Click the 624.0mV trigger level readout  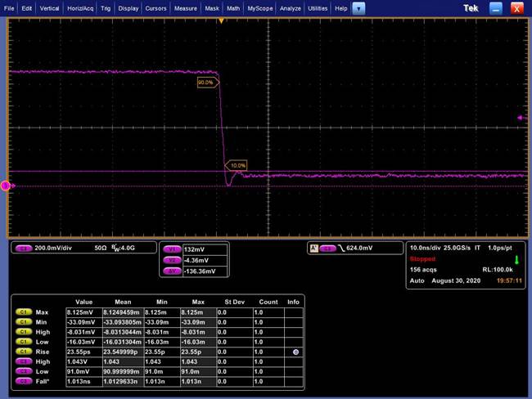click(359, 248)
